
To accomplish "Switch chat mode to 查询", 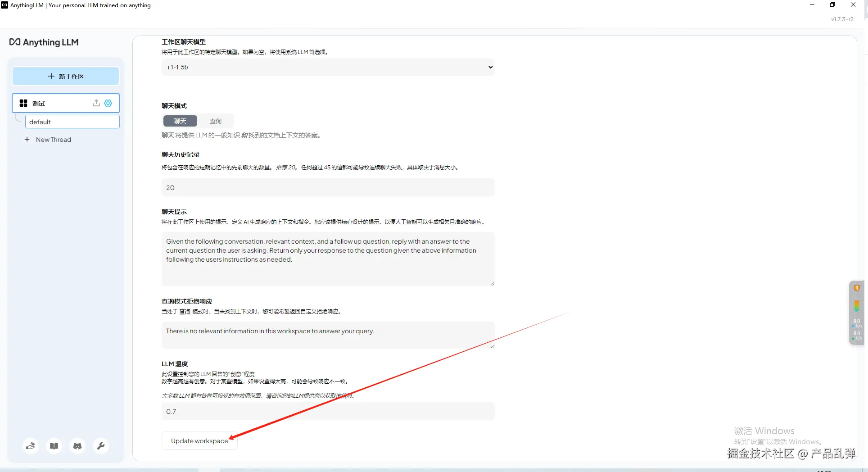I will coord(216,121).
